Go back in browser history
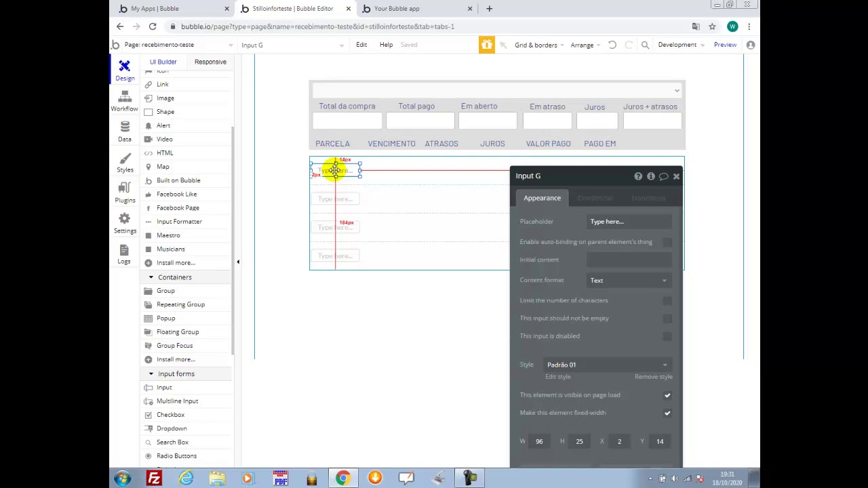The height and width of the screenshot is (488, 868). 120,26
